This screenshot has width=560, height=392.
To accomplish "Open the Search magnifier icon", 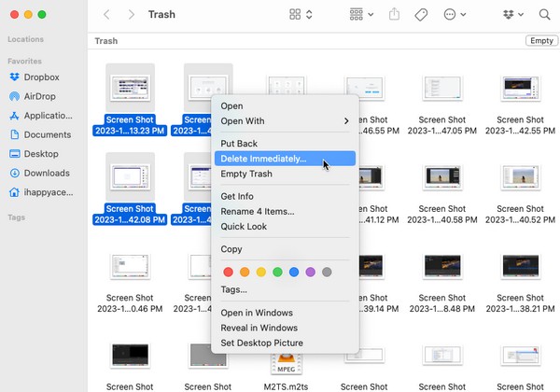I will [545, 15].
